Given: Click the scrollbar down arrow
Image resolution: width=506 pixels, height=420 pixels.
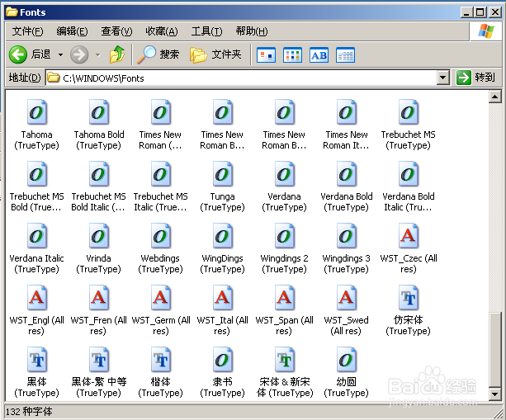Looking at the screenshot, I should pos(494,394).
